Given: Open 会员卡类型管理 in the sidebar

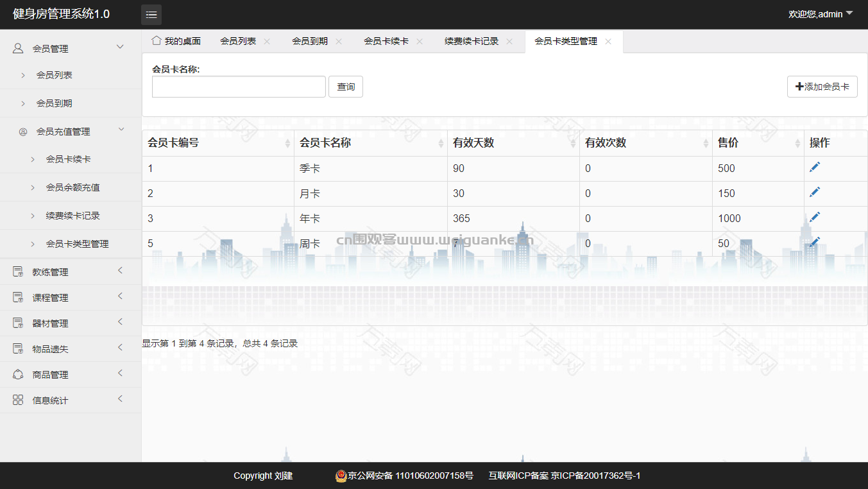Looking at the screenshot, I should (x=78, y=244).
